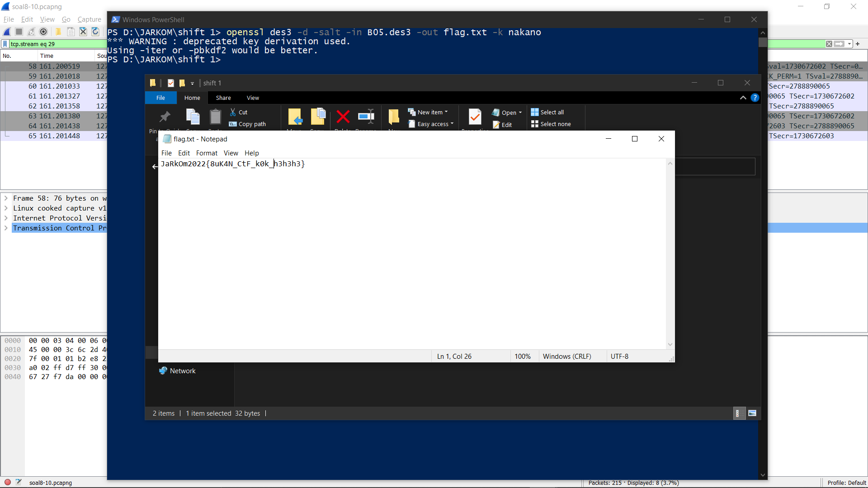Select the Cut scissors icon
This screenshot has height=488, width=868.
(233, 112)
